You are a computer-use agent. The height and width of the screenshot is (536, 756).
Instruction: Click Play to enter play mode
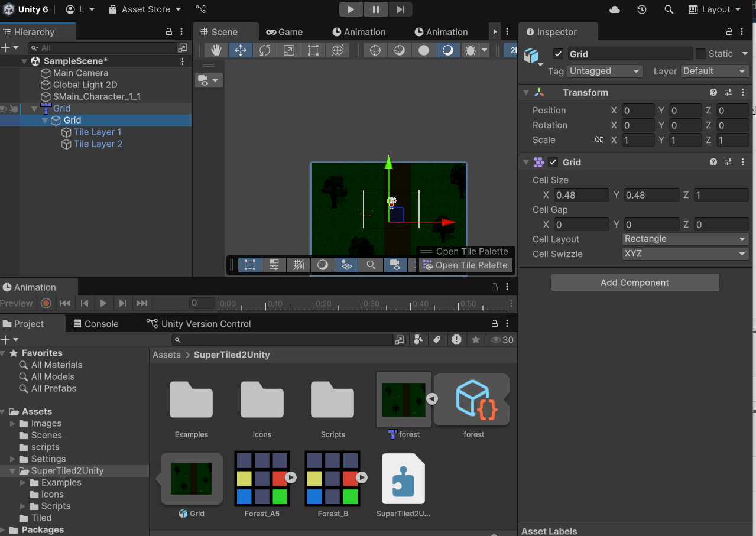[351, 9]
